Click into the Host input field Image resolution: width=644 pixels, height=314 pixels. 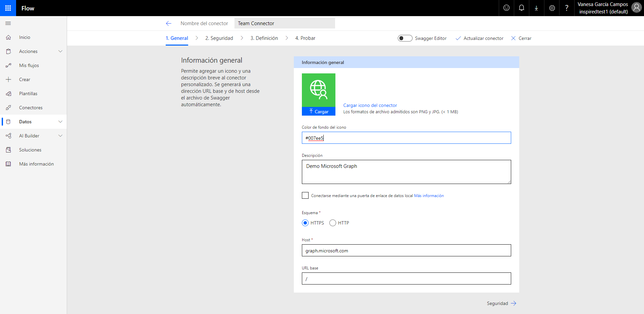click(406, 250)
